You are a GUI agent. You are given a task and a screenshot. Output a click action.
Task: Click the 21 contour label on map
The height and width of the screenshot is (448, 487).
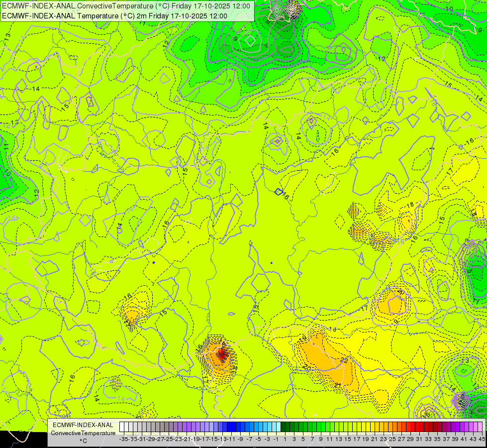coord(338,385)
